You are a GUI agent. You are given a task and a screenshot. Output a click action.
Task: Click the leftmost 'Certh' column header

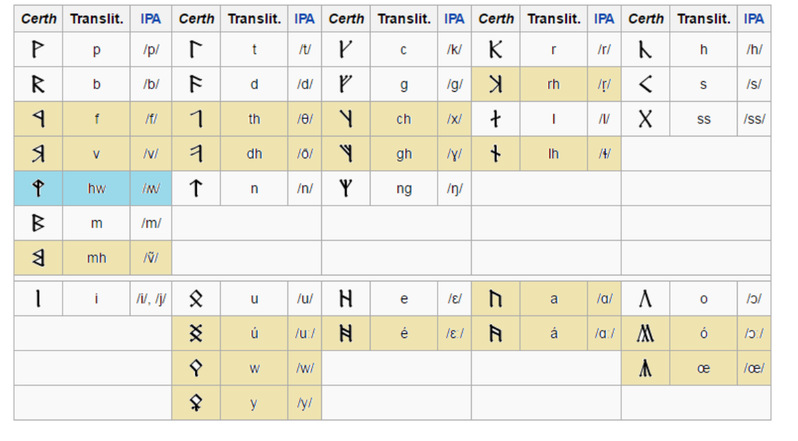click(38, 19)
